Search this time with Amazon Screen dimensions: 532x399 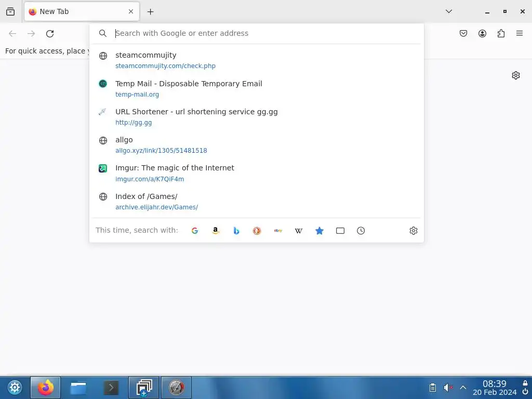click(x=216, y=231)
